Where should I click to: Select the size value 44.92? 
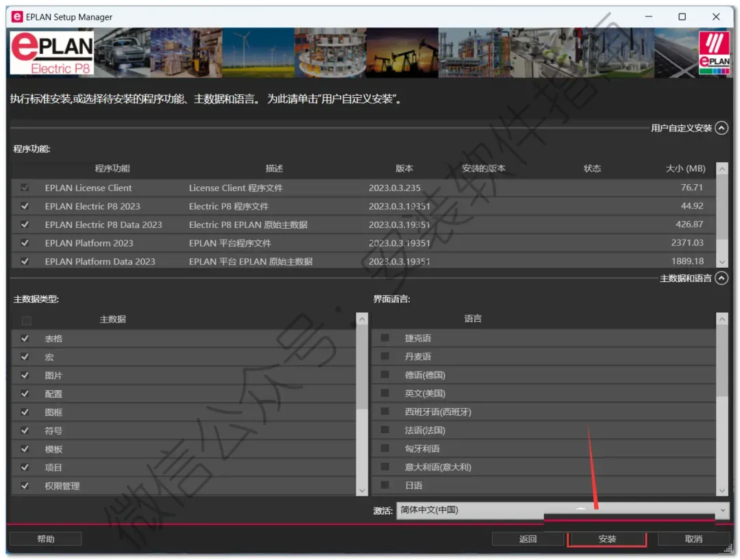click(692, 206)
